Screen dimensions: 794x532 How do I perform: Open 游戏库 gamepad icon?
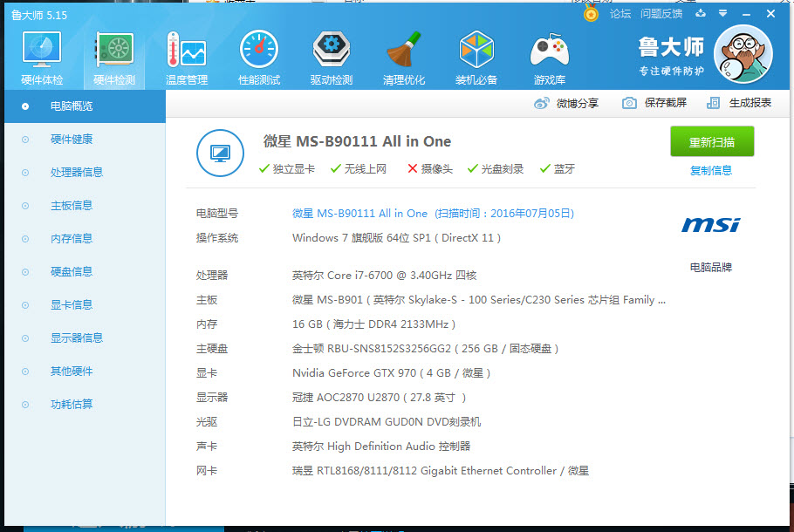pyautogui.click(x=550, y=54)
